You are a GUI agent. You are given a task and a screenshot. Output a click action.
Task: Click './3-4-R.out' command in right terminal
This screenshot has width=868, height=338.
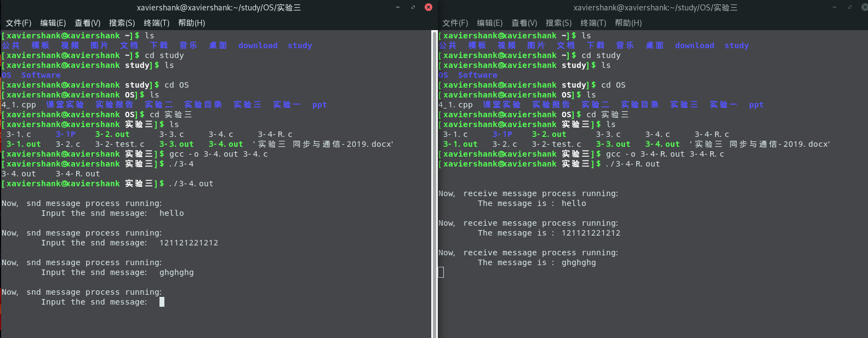633,164
